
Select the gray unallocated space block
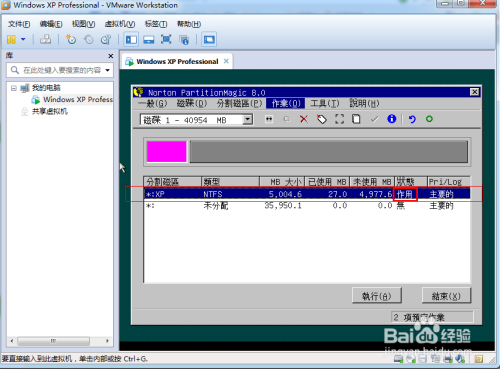(x=329, y=152)
